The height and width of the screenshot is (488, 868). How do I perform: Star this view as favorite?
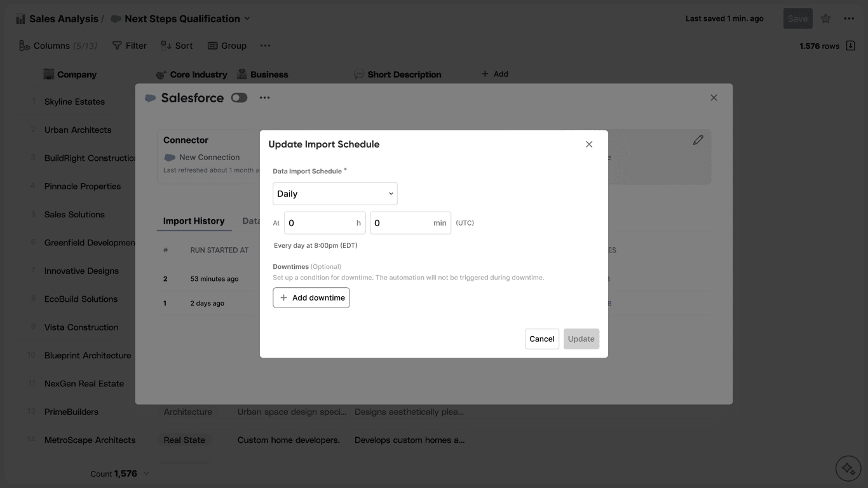click(x=825, y=18)
